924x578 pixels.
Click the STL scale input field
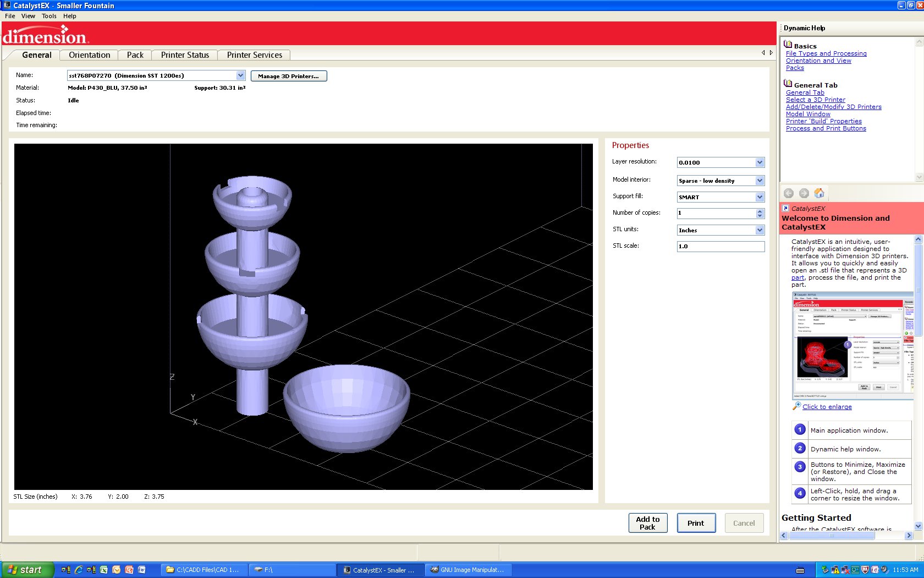(x=721, y=247)
